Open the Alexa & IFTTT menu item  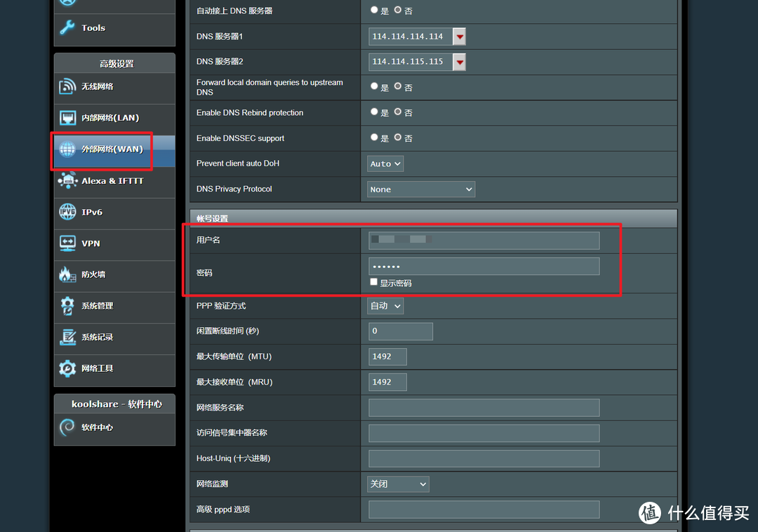114,182
